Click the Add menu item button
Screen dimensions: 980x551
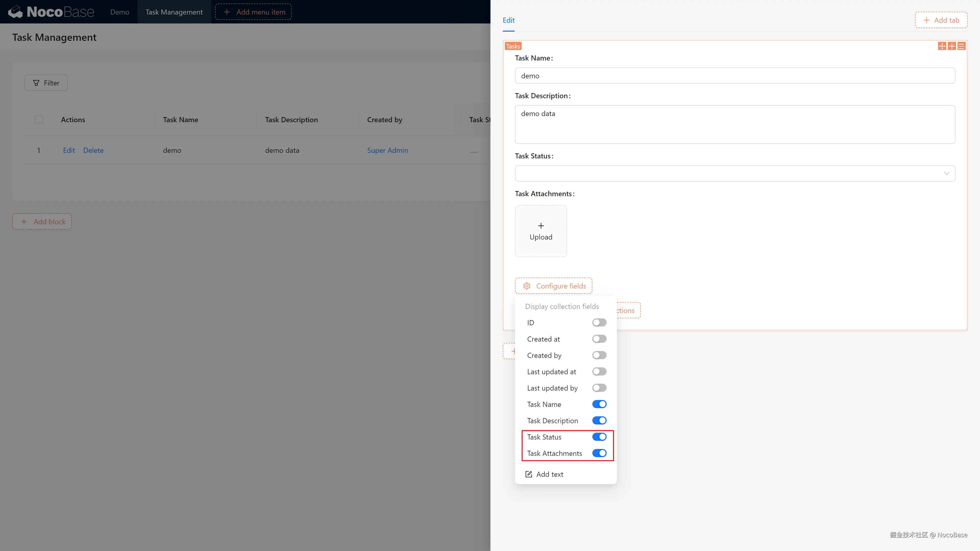(x=253, y=12)
